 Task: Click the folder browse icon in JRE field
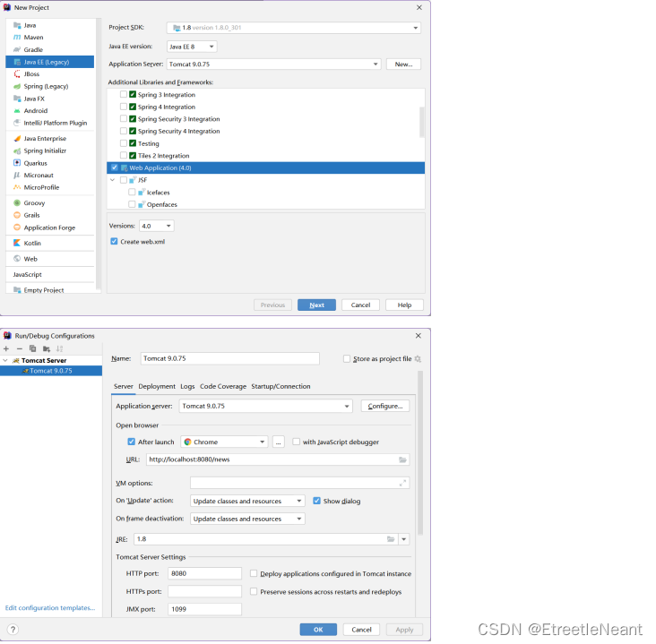tap(391, 539)
